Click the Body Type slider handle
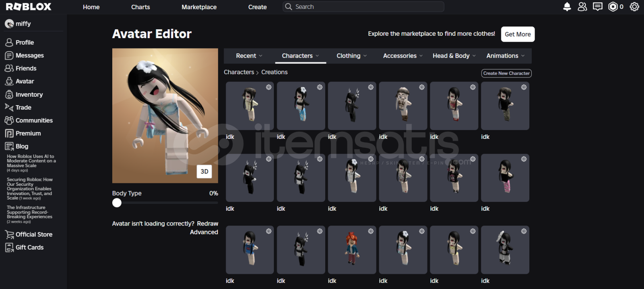 click(x=117, y=203)
